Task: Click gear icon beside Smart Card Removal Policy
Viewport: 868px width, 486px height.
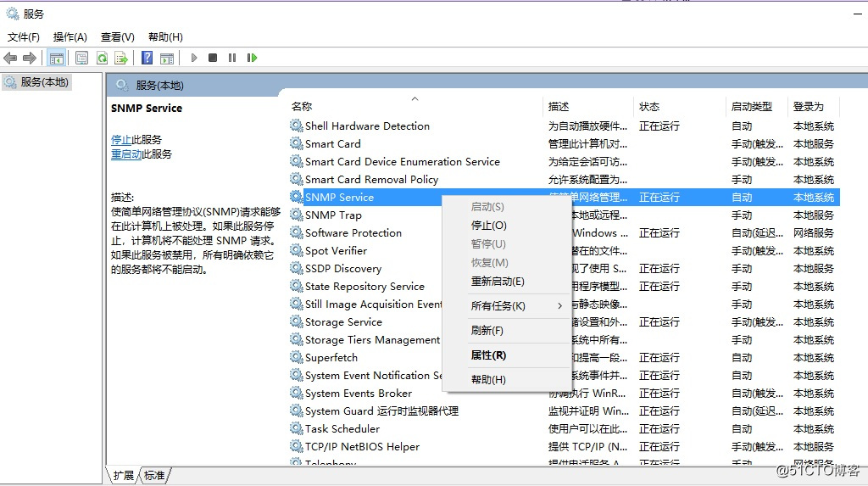Action: pyautogui.click(x=296, y=179)
